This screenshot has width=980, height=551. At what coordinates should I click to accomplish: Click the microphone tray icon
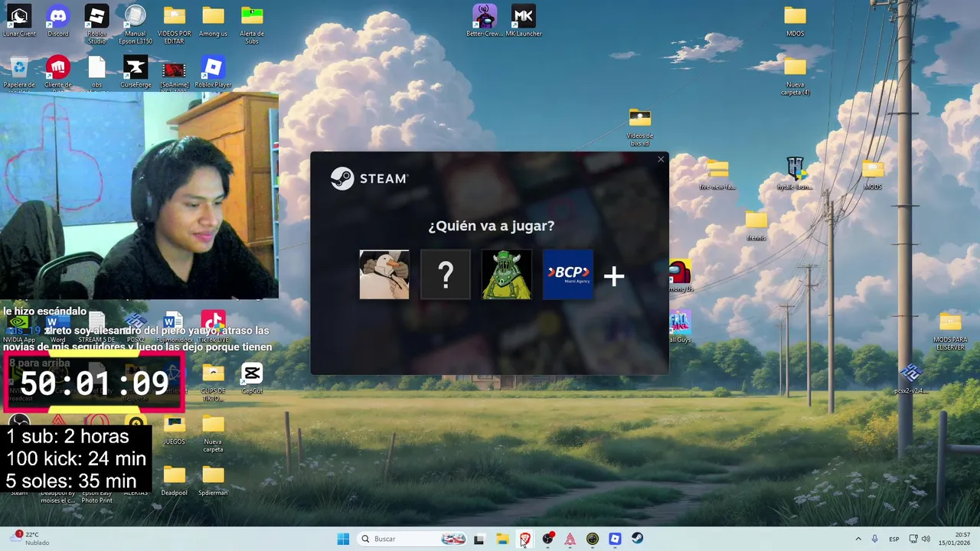875,539
